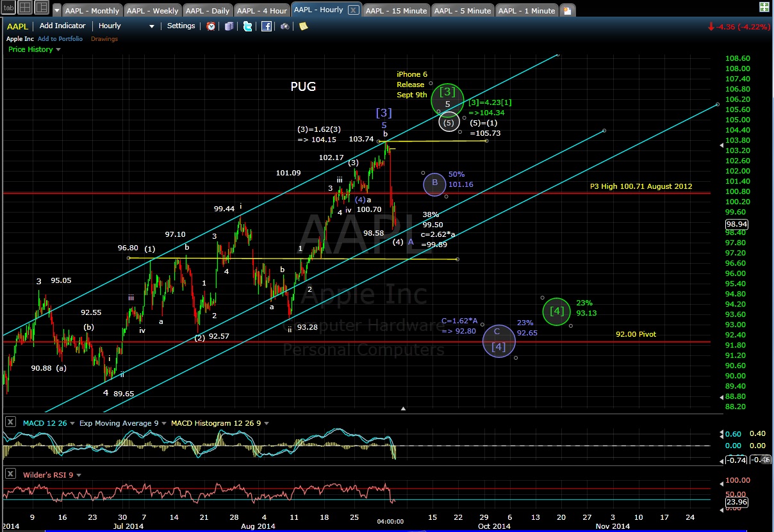Viewport: 774px width, 532px height.
Task: Share chart via Twitter icon
Action: tap(249, 26)
